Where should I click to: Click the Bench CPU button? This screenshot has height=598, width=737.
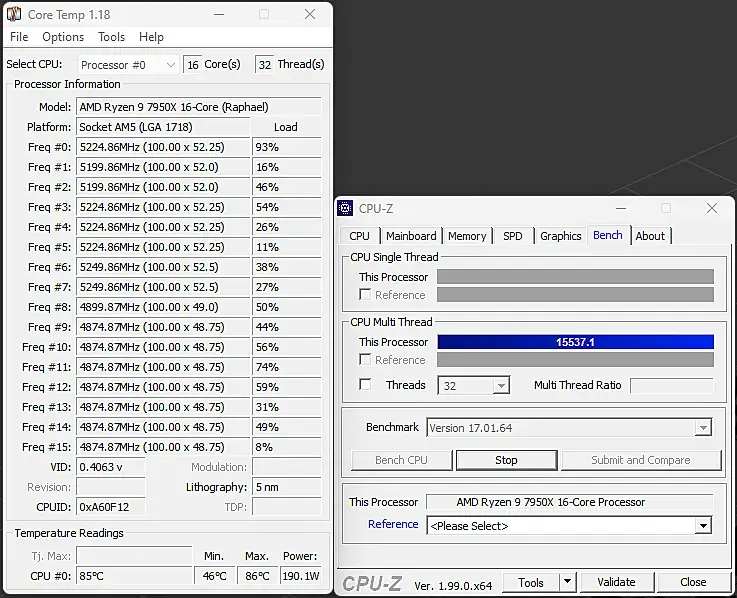click(401, 460)
